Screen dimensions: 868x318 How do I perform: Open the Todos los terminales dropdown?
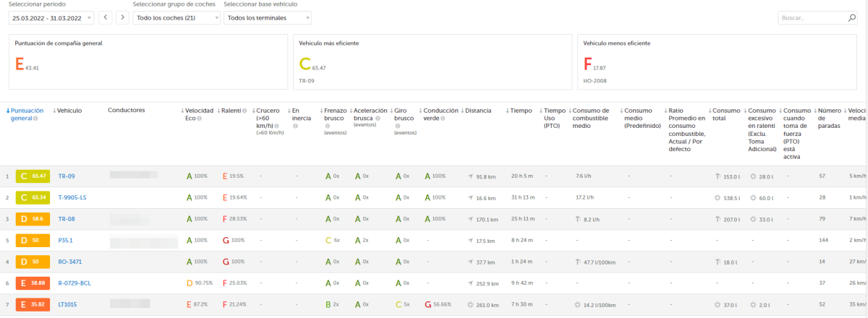[x=267, y=17]
